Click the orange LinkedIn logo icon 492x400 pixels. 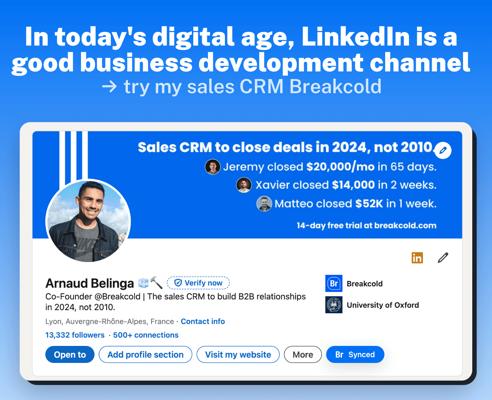tap(417, 258)
